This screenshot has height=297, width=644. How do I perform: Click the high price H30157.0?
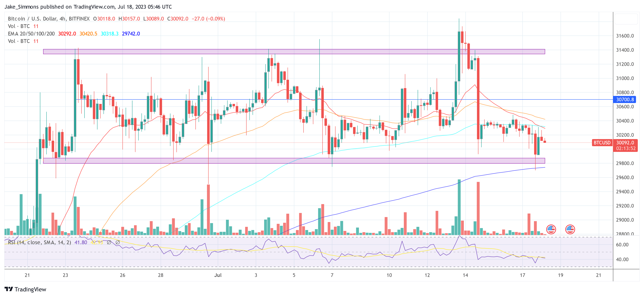pyautogui.click(x=129, y=19)
